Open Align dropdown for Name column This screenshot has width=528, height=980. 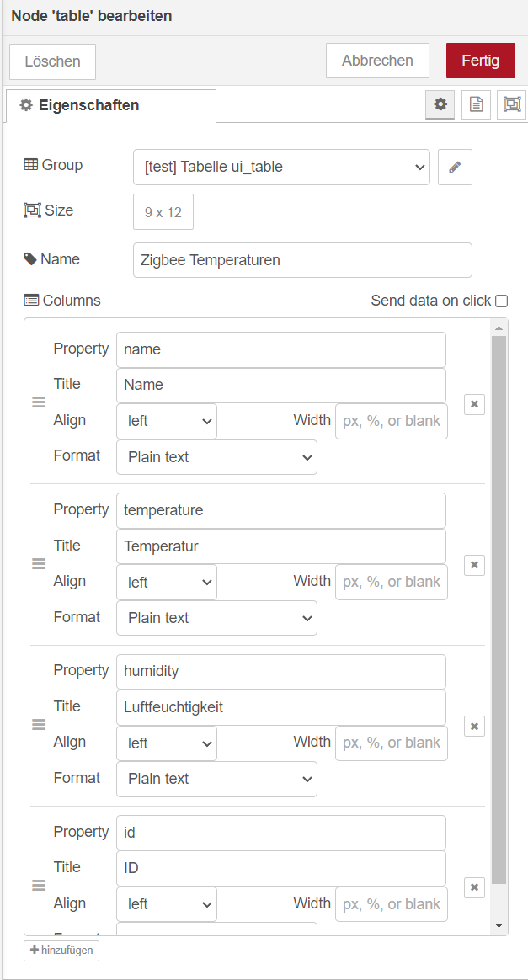pos(167,421)
